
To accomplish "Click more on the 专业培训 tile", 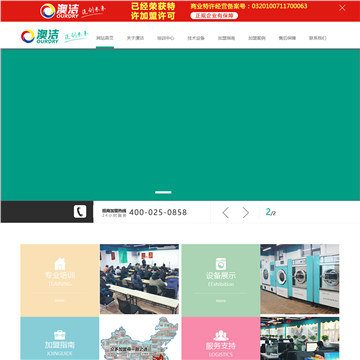I will click(x=60, y=301).
